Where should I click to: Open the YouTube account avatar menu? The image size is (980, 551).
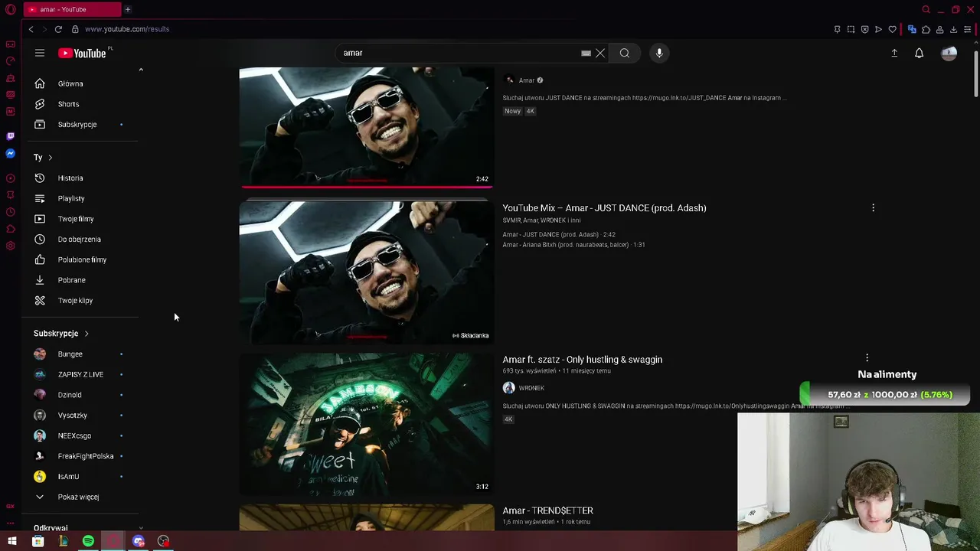click(x=949, y=53)
